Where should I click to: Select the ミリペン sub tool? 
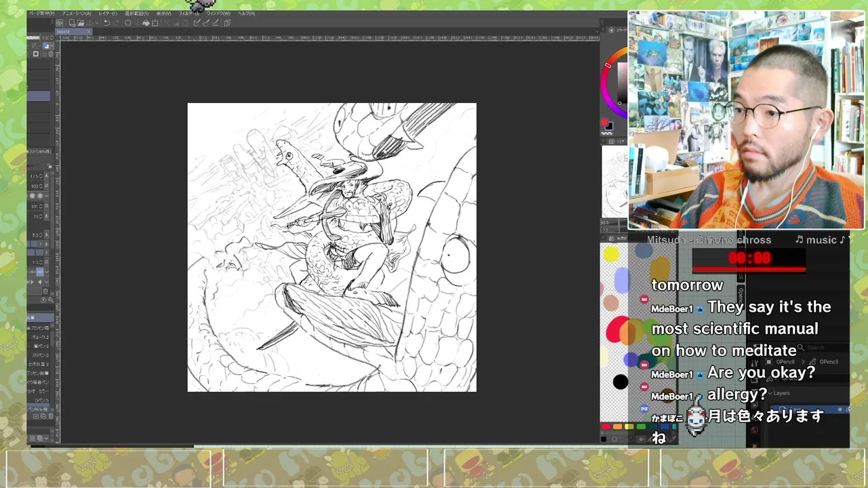click(39, 355)
